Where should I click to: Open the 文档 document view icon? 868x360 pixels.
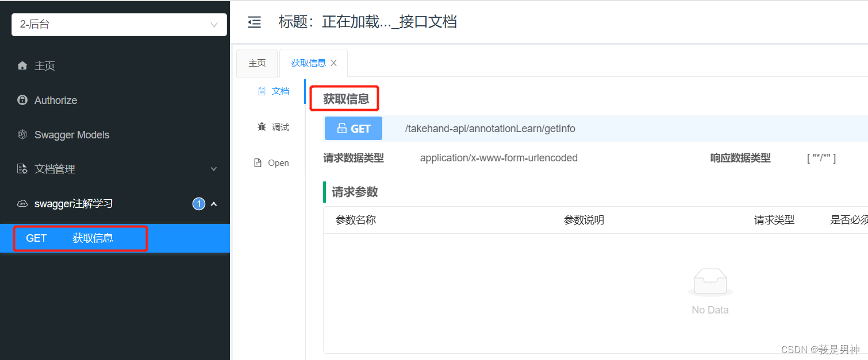263,91
